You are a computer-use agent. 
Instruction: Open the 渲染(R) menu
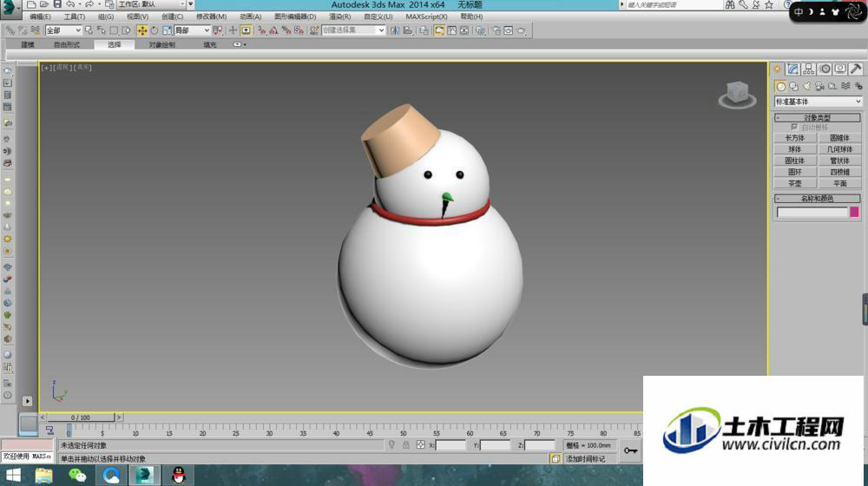coord(340,17)
